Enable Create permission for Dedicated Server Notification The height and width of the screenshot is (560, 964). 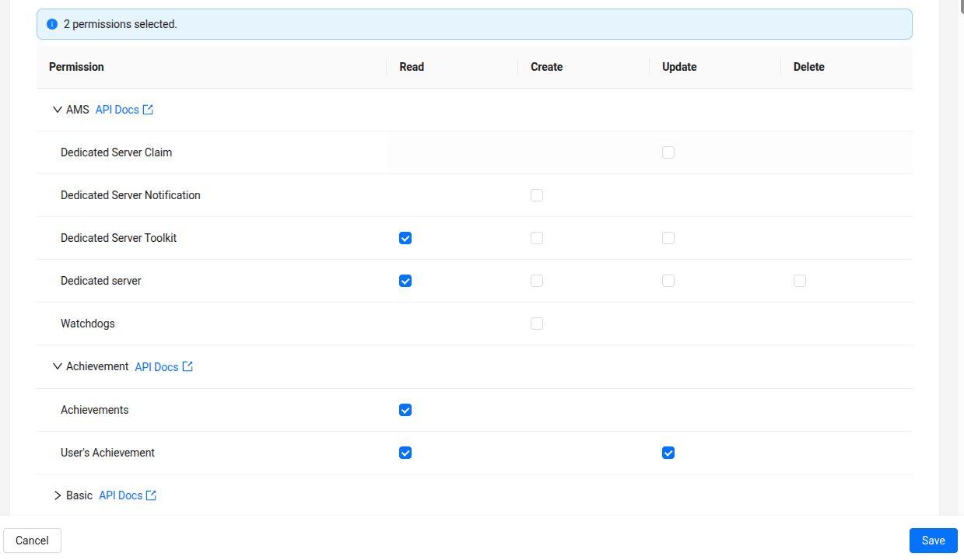click(537, 194)
